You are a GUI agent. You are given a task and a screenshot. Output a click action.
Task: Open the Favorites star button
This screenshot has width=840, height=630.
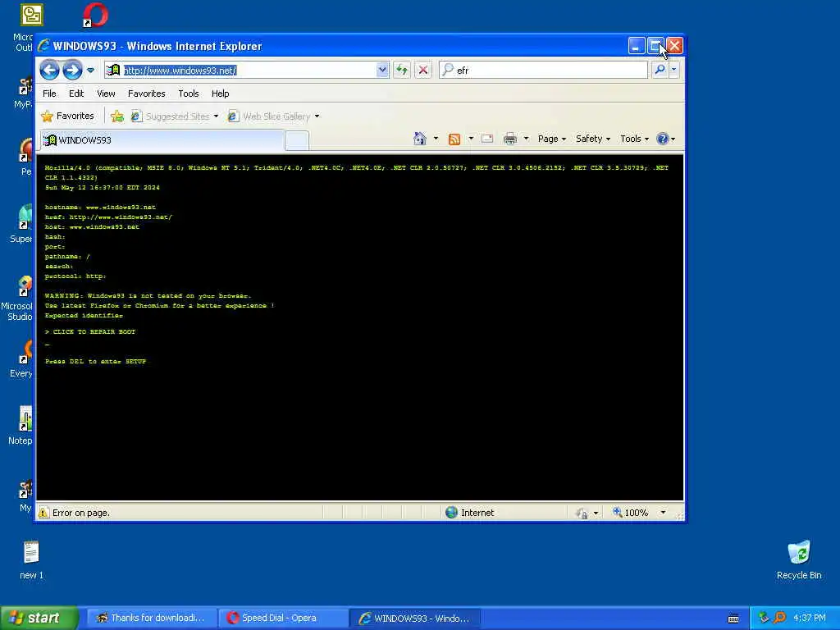(x=67, y=116)
